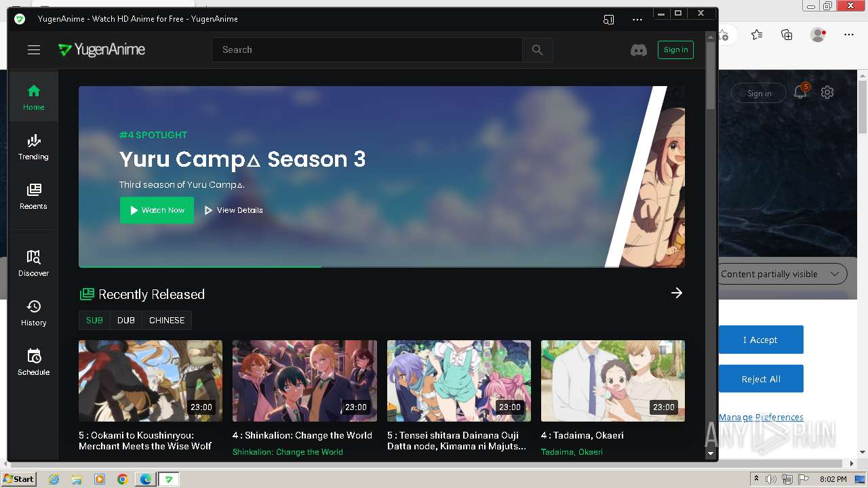Click the YugenAnime logo

(102, 49)
